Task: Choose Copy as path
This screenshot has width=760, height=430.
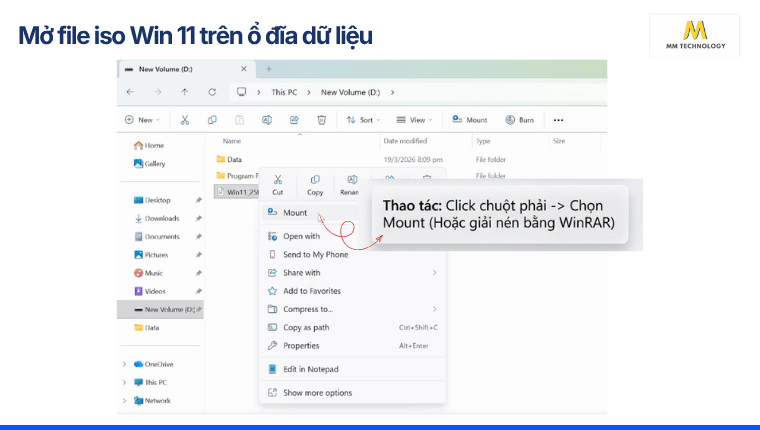Action: pos(353,328)
